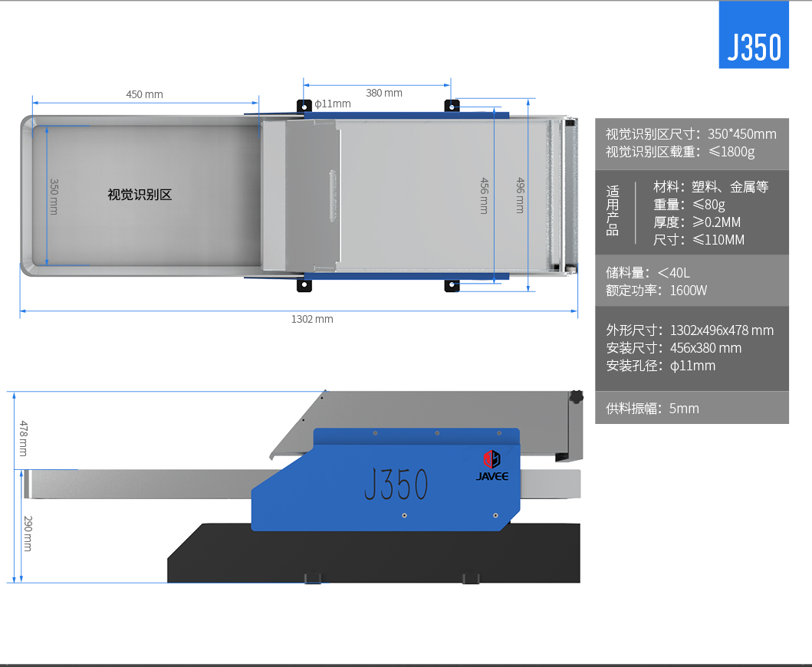This screenshot has height=667, width=812.
Task: Click the bottom-left mounting bracket in top view
Action: click(305, 285)
